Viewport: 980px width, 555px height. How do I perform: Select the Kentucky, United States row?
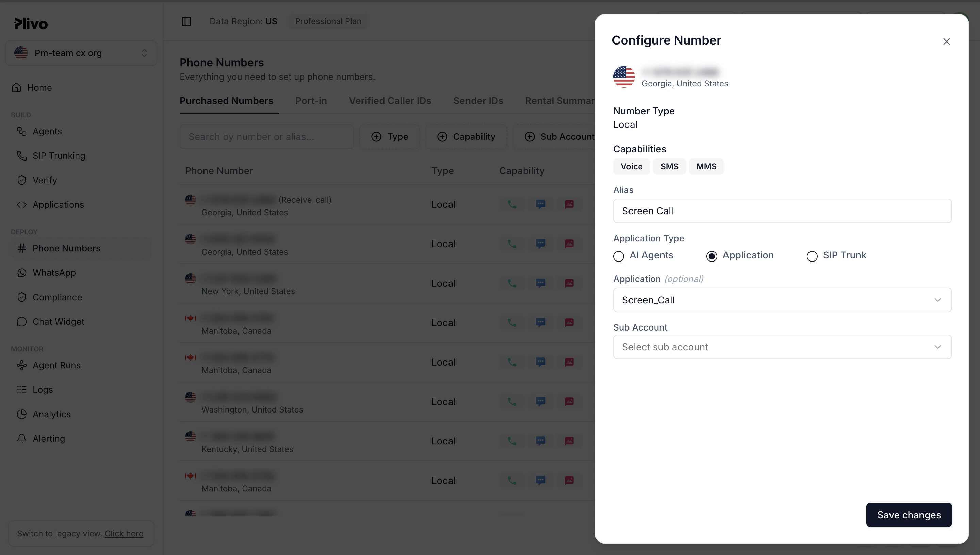pos(387,441)
